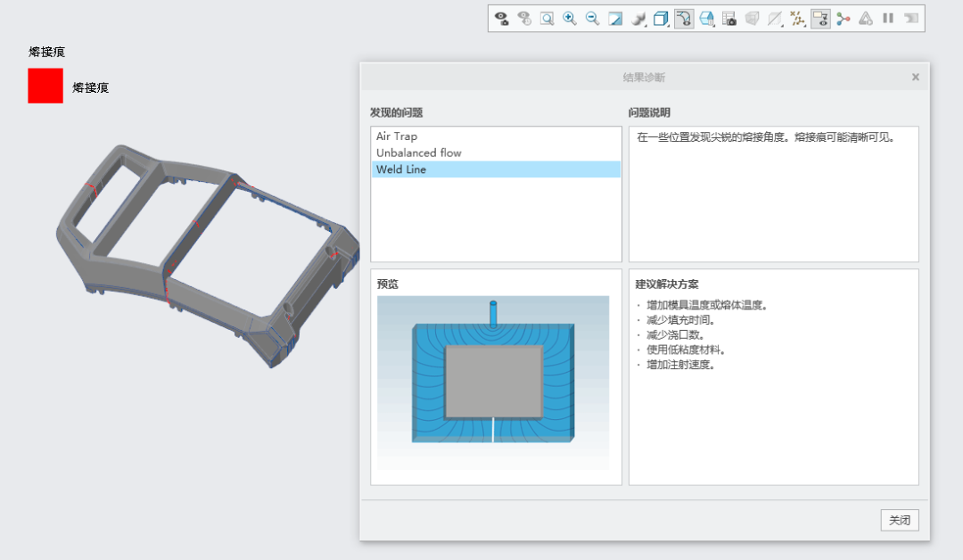This screenshot has height=560, width=963.
Task: Select Unbalanced flow issue
Action: (x=496, y=152)
